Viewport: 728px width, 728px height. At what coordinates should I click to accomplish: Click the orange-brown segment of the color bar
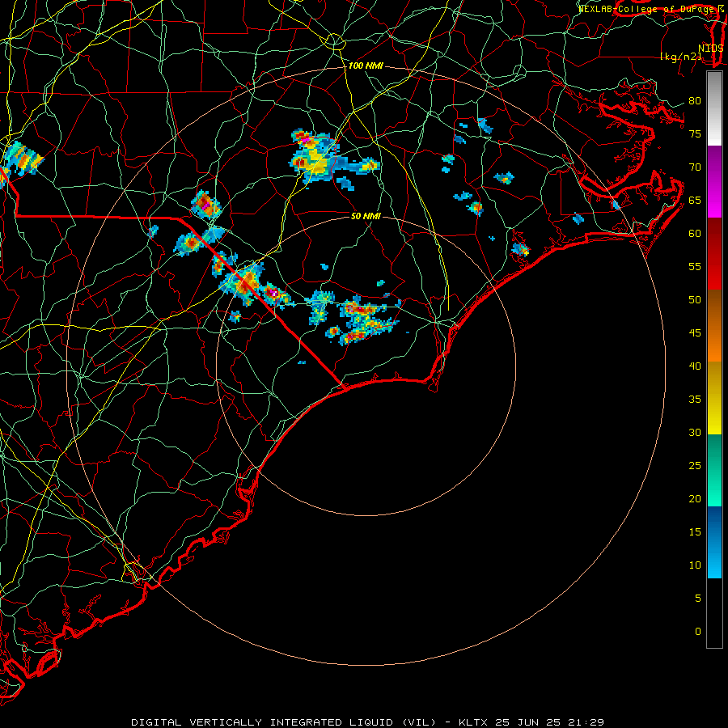(714, 325)
